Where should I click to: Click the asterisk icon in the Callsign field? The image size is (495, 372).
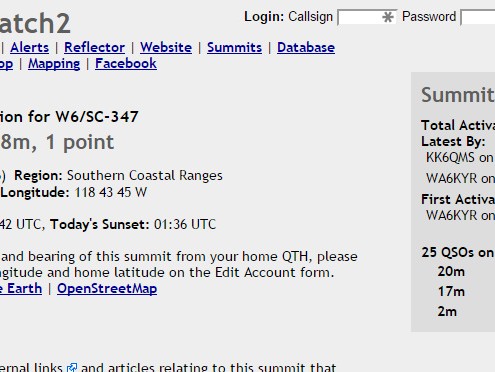click(388, 17)
